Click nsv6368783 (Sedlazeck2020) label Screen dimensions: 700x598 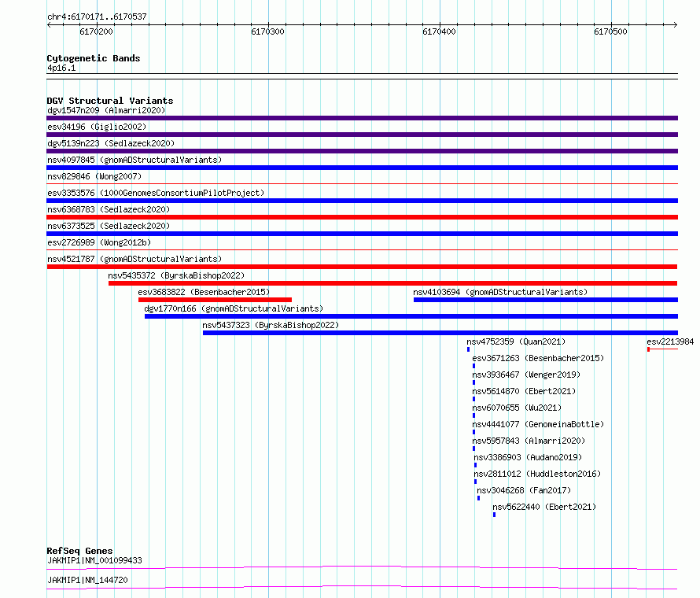109,209
